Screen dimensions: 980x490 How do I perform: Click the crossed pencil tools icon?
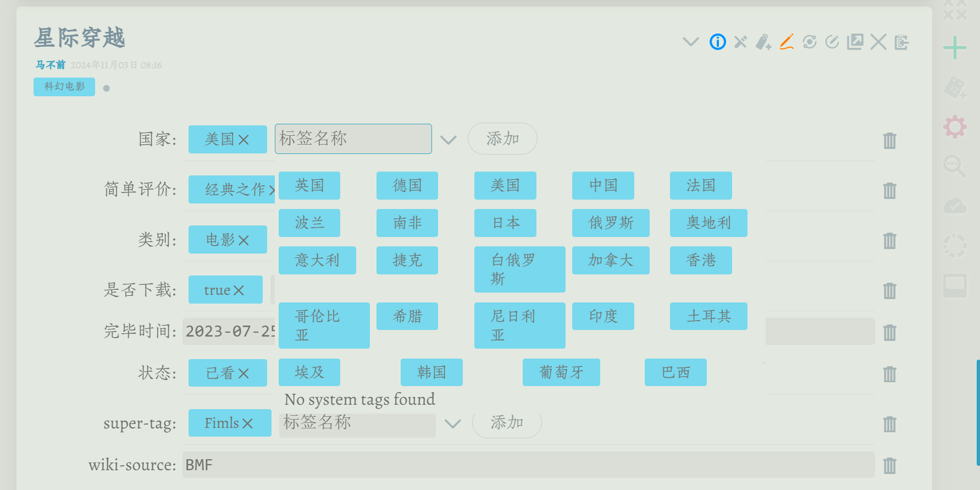coord(741,42)
